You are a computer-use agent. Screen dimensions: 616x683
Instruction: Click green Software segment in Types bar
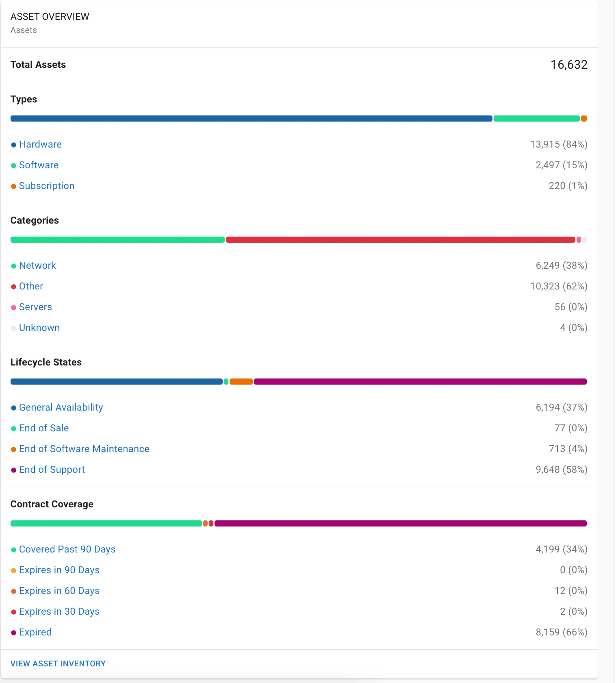[x=537, y=119]
